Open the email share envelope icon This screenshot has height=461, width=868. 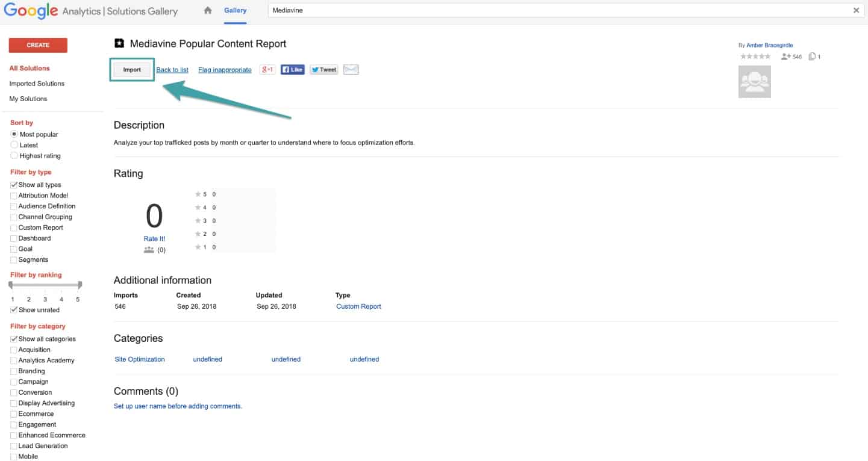pyautogui.click(x=351, y=69)
